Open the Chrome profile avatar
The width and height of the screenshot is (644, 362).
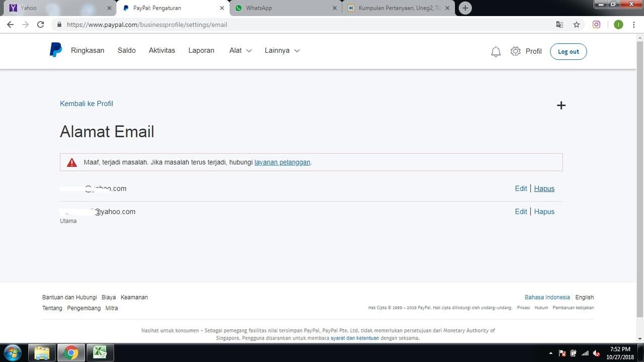click(618, 24)
